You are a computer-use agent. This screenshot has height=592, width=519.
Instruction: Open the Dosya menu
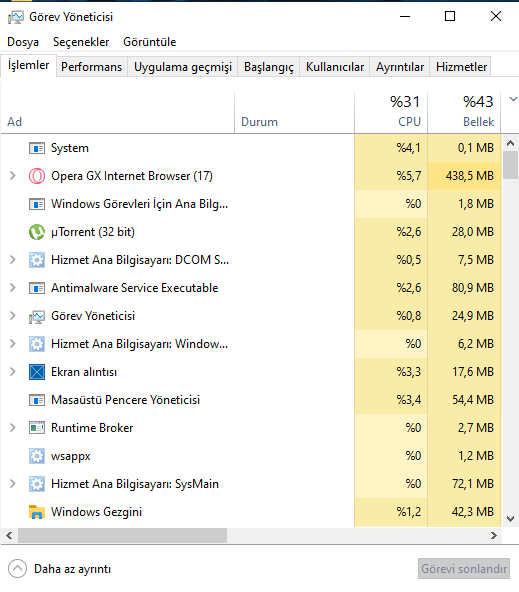pyautogui.click(x=23, y=42)
